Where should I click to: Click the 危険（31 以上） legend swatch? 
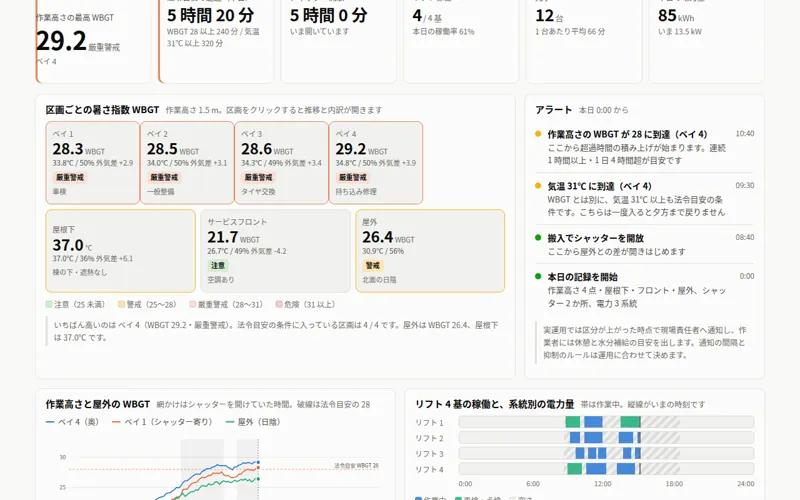[x=279, y=304]
